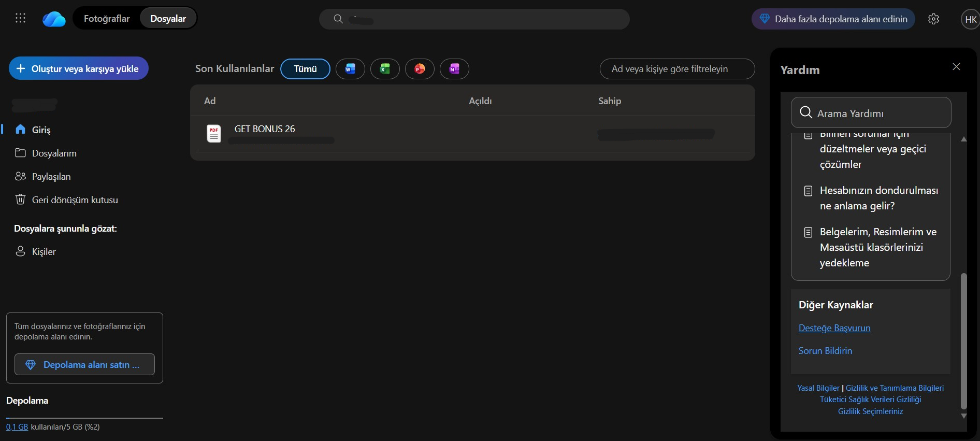
Task: Click Depolama alanı satın button
Action: coord(84,364)
